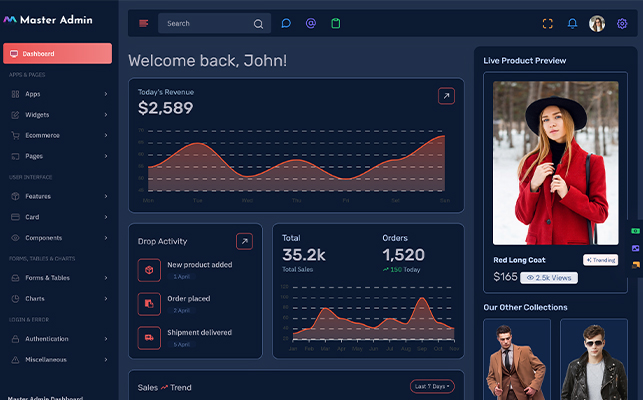Collapse sidebar using the red hamburger icon

[143, 23]
